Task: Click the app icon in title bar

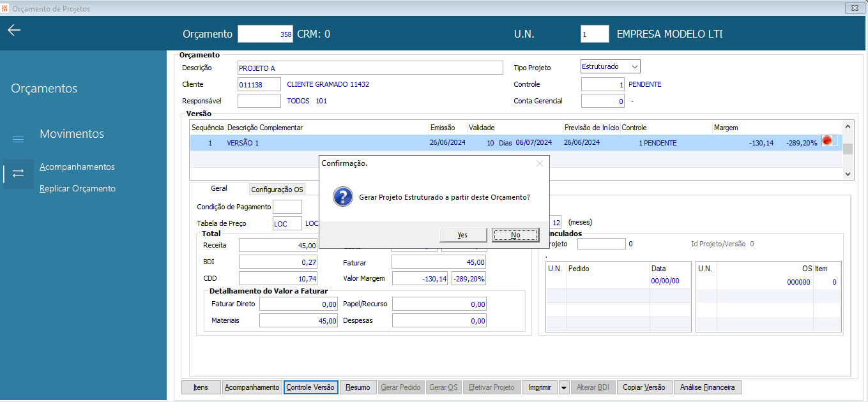Action: [x=5, y=8]
